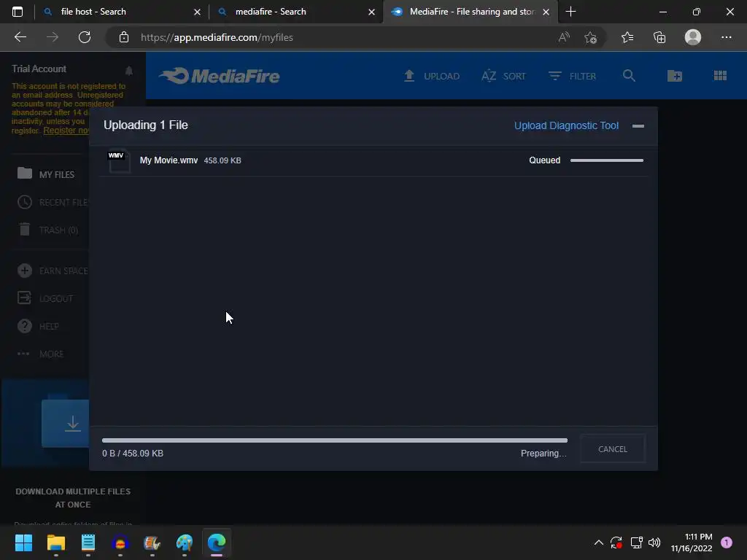Click the Upload arrow icon in MediaFire header

click(x=409, y=76)
